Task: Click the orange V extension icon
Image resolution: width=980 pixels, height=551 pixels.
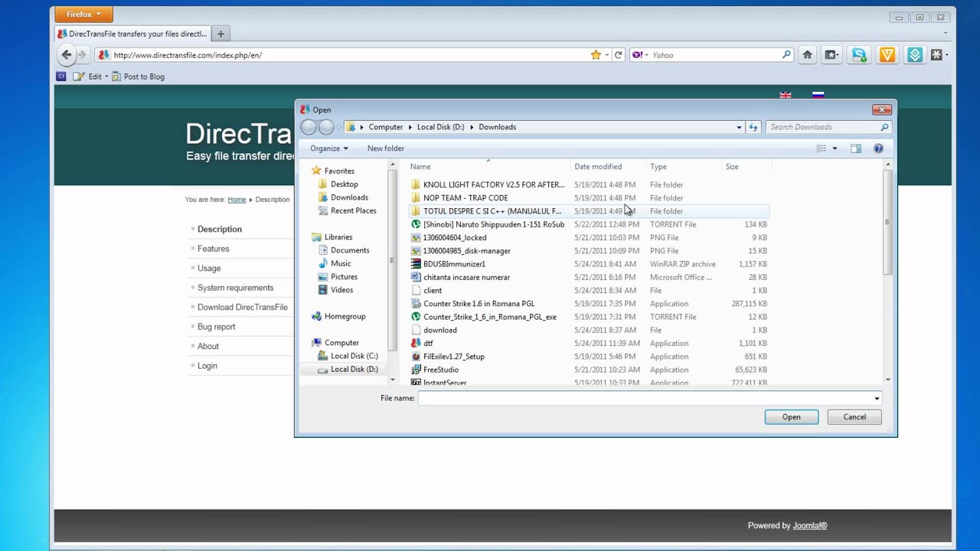Action: tap(887, 55)
